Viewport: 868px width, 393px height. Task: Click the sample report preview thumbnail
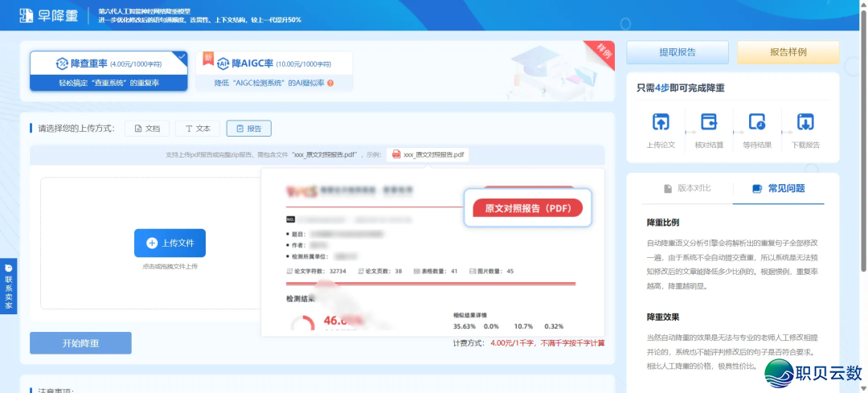(433, 252)
